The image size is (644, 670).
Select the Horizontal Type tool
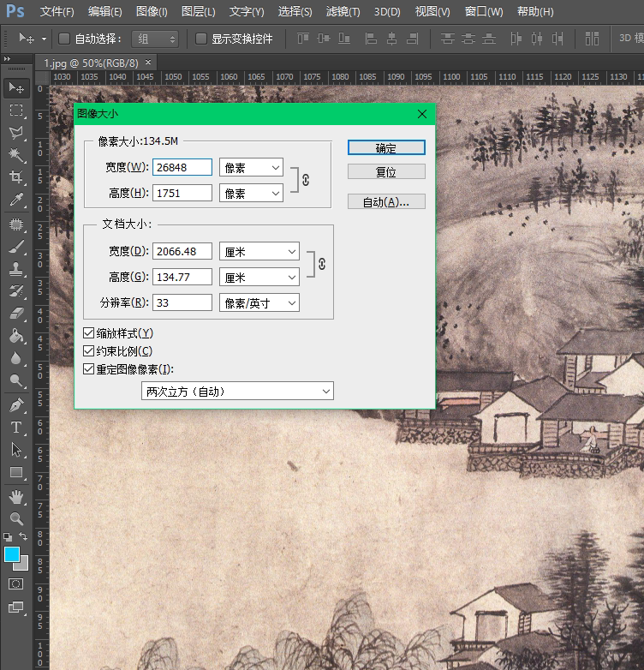tap(16, 428)
